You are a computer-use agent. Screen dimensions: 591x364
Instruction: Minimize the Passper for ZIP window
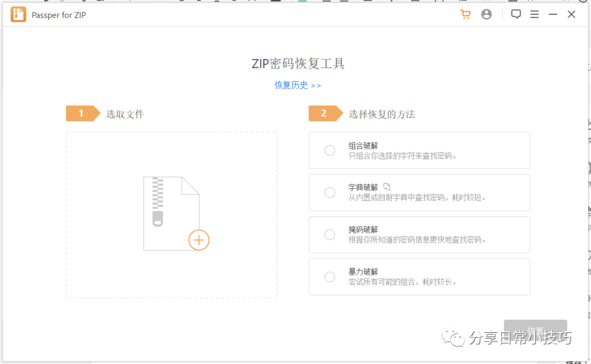(553, 14)
